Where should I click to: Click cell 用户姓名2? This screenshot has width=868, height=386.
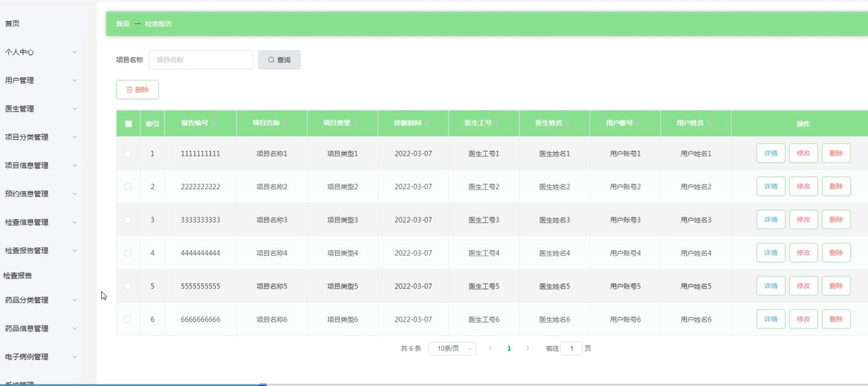[x=696, y=186]
